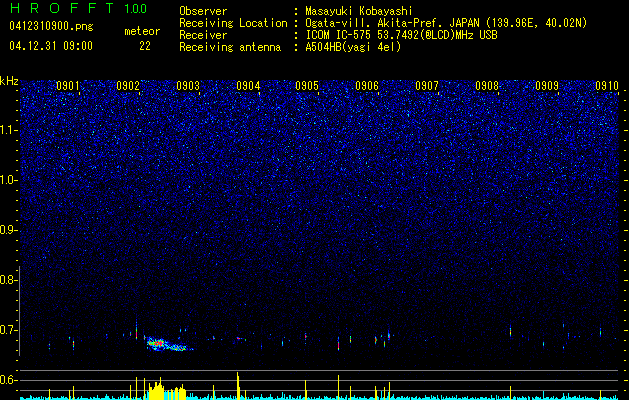Viewport: 629px width, 400px height.
Task: Click the 0902 time marker
Action: pyautogui.click(x=128, y=86)
